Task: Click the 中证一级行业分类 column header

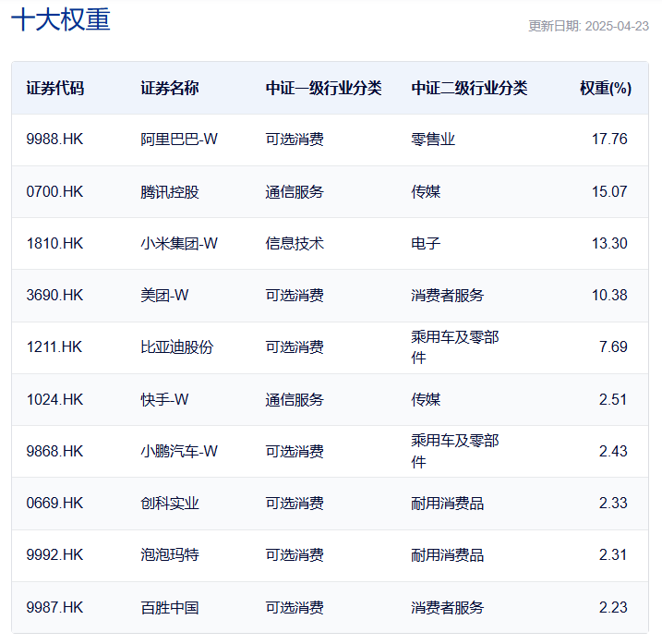Action: click(x=323, y=89)
